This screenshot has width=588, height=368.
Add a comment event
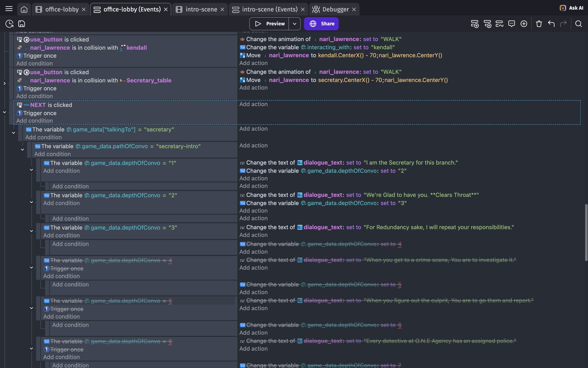(x=511, y=24)
